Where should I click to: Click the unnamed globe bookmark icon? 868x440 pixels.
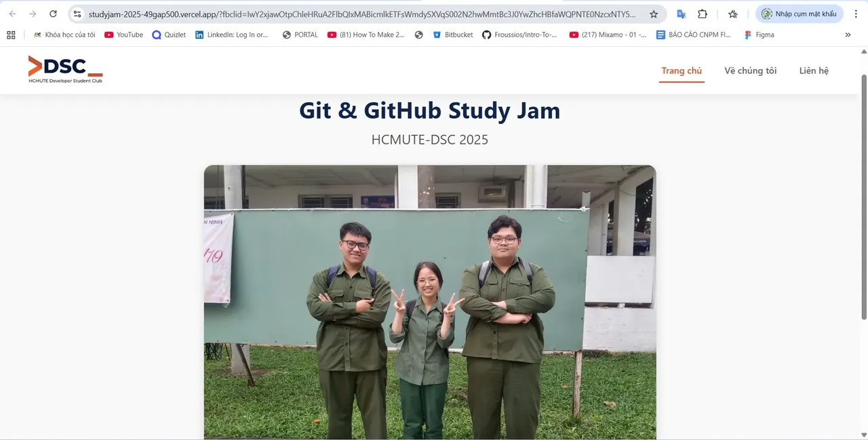418,35
